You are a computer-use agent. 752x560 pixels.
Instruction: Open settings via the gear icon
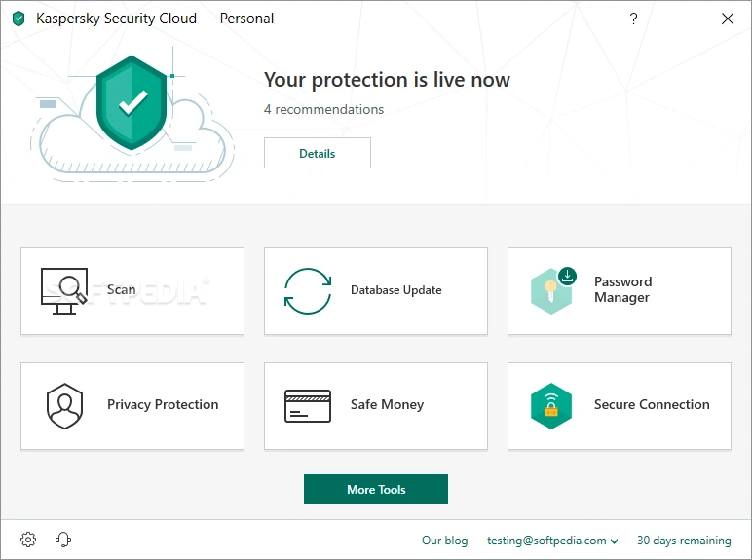point(28,540)
